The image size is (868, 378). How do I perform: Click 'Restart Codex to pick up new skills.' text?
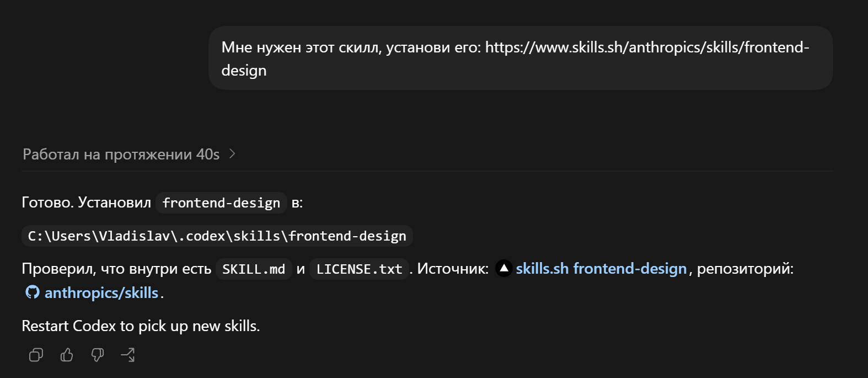click(x=141, y=326)
